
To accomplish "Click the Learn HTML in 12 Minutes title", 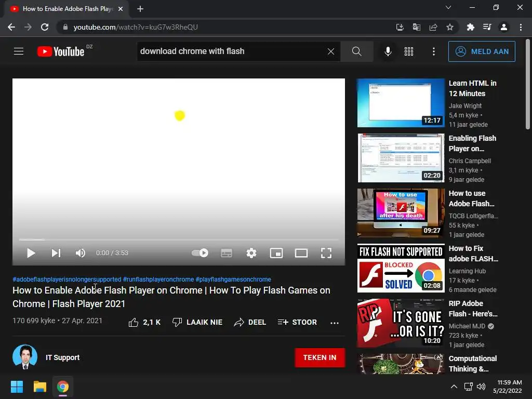I will click(473, 88).
